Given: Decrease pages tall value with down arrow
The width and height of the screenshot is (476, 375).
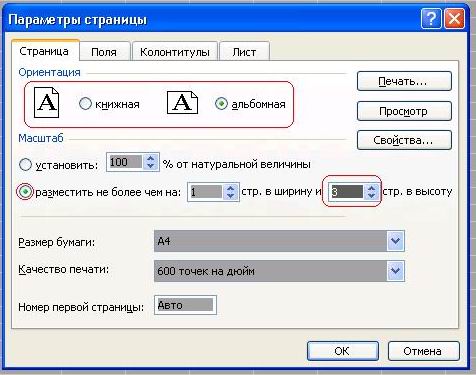Looking at the screenshot, I should click(x=371, y=196).
